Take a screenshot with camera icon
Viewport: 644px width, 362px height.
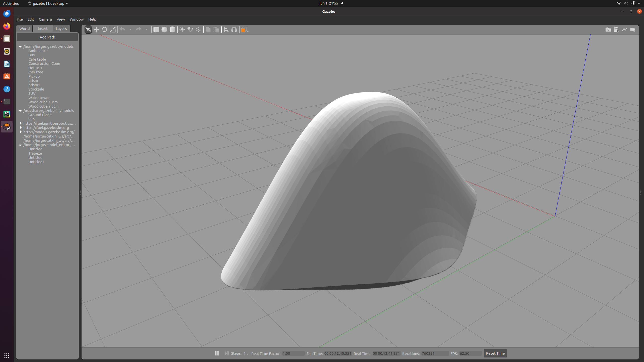608,30
